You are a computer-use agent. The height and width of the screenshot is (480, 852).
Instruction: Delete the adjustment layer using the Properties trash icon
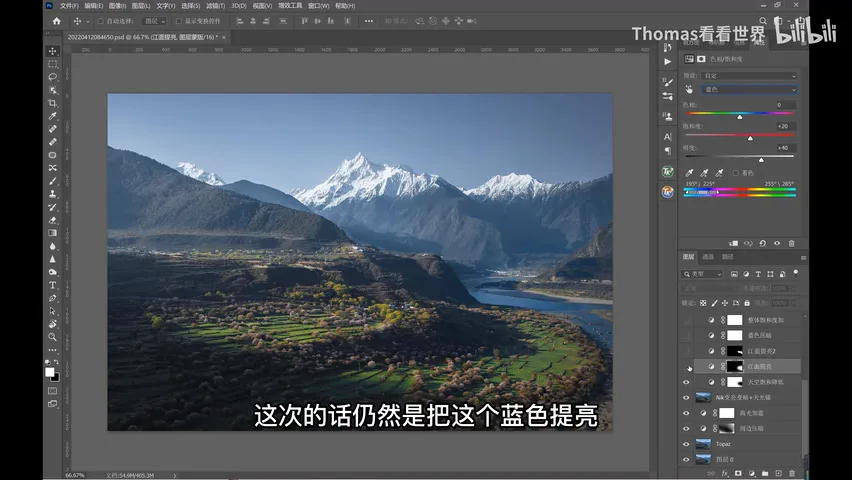coord(791,244)
